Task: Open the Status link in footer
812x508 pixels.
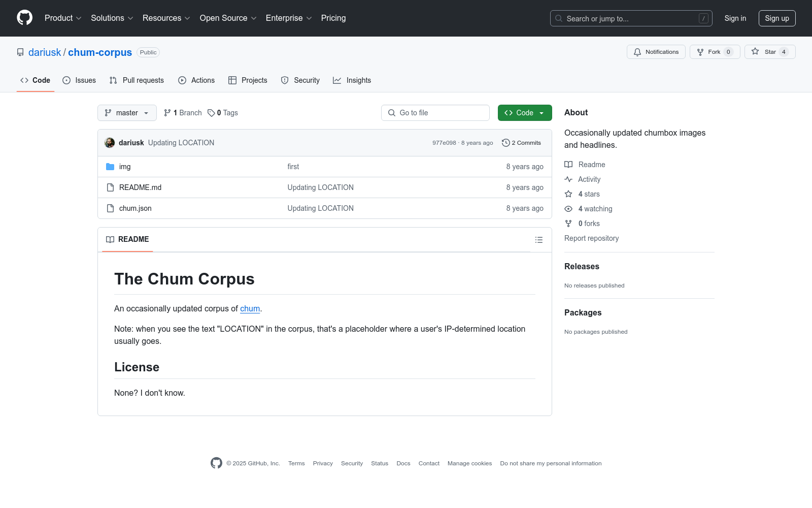Action: point(380,463)
